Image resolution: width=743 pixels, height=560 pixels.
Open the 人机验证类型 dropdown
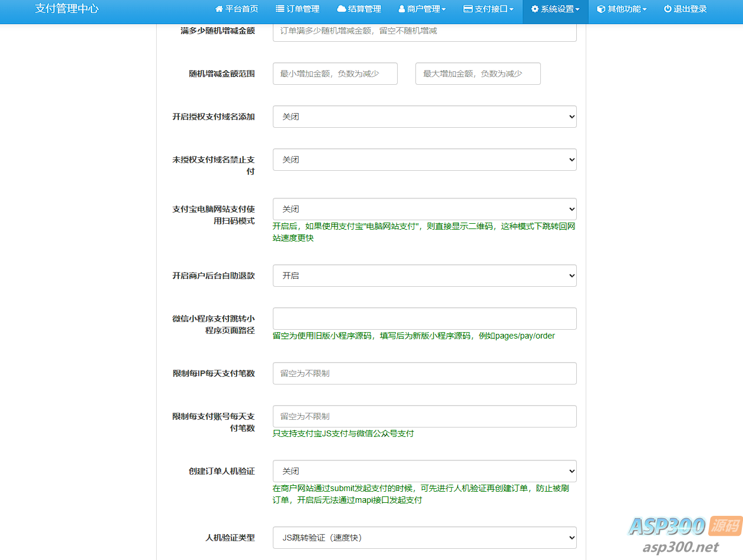coord(424,538)
